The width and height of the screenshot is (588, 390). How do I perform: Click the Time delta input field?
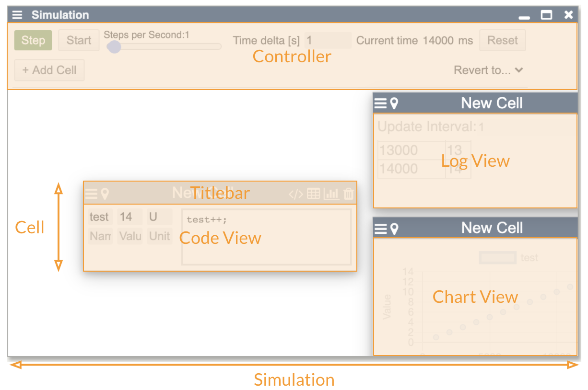pos(328,40)
